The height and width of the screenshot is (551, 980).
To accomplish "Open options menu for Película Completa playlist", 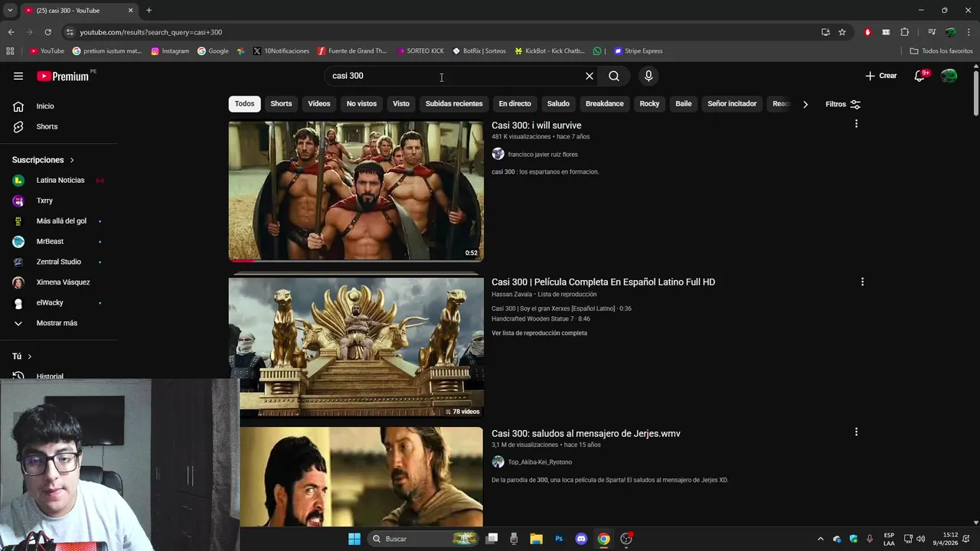I will pyautogui.click(x=862, y=282).
